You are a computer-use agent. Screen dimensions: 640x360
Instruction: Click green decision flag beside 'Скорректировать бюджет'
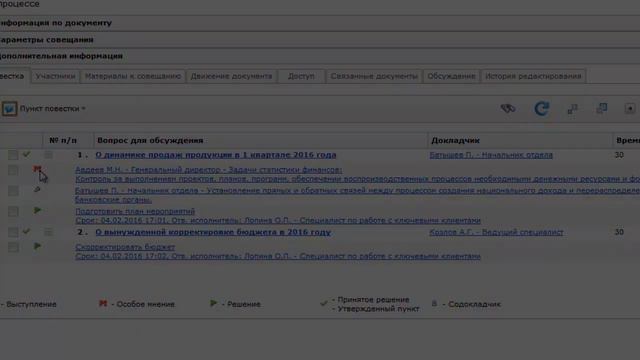(x=37, y=246)
